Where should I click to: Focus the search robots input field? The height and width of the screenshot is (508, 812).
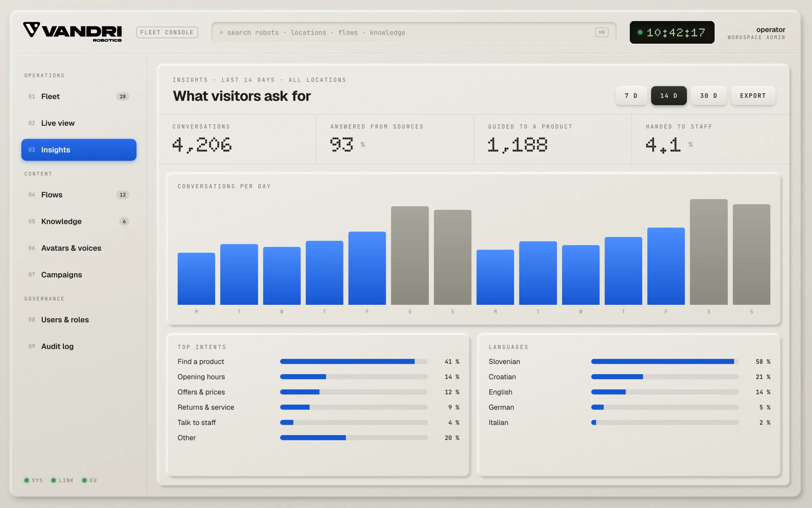(413, 33)
